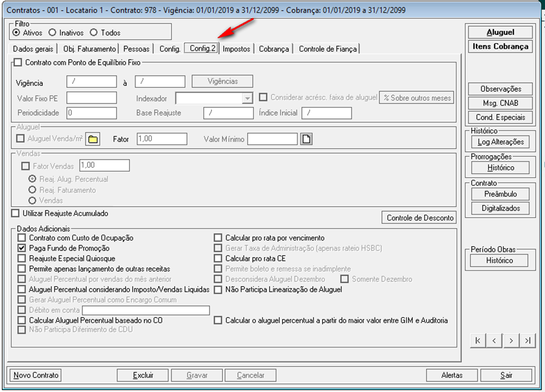
Task: Enable aluguel percentual maior valor GIM e Auditoria
Action: (x=218, y=321)
